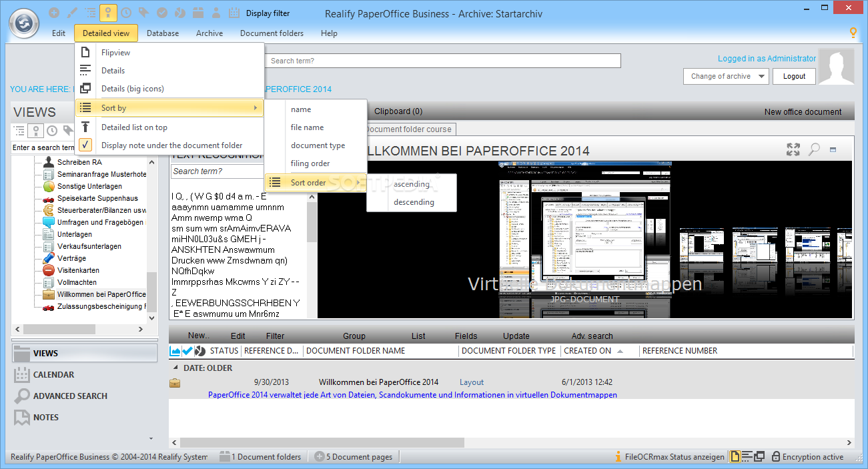Click the tree list icon in the Views panel toolbar

[19, 131]
